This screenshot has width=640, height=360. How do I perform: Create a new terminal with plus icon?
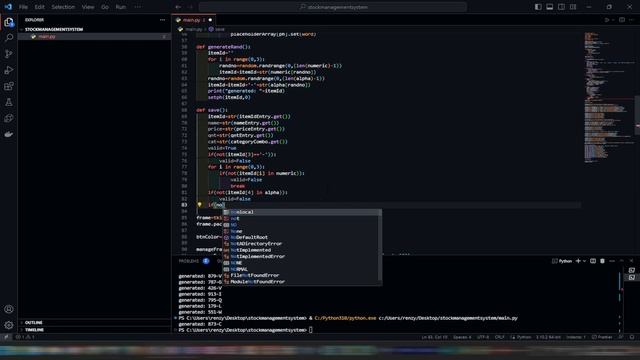tap(578, 261)
